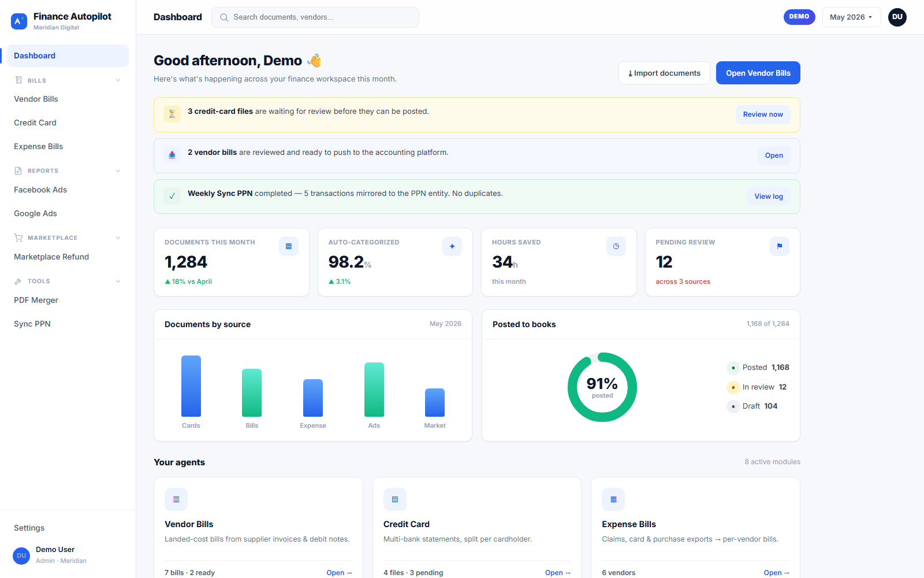Click the 'across 3 sources' text
Screen dimensions: 924x578
tap(683, 281)
